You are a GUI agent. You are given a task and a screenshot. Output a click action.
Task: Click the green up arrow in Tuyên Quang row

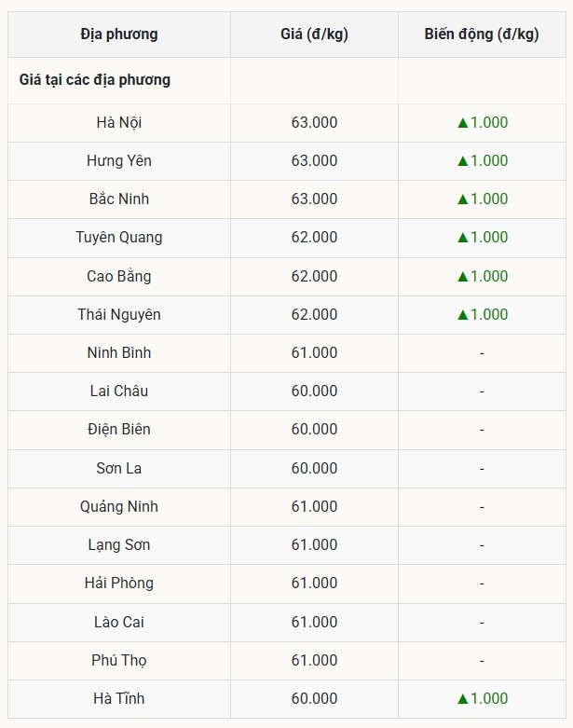[461, 238]
